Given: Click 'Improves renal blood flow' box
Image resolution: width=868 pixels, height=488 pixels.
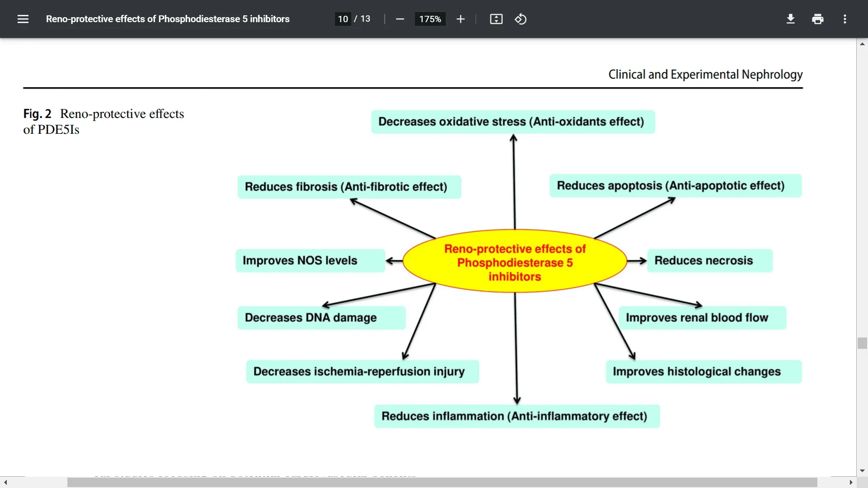Looking at the screenshot, I should [703, 318].
